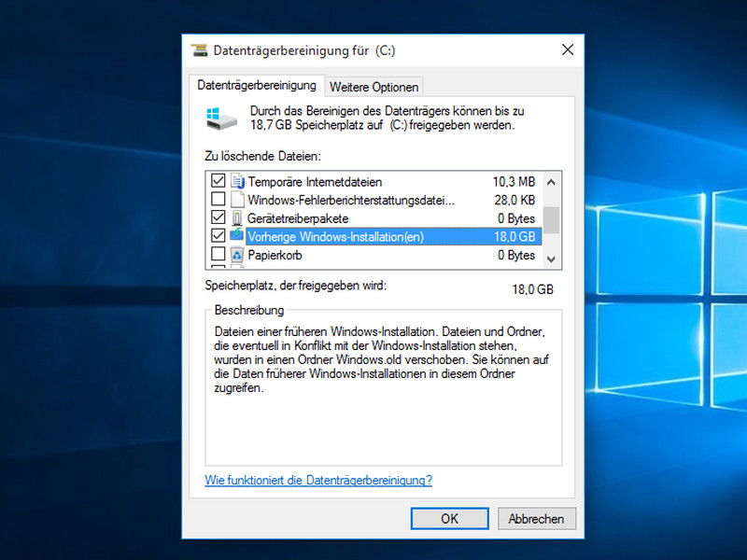Close the Datenträgerbereinigung dialog

tap(568, 50)
